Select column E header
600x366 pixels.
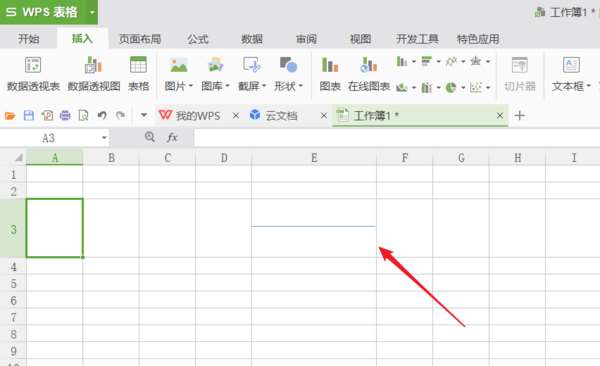314,158
